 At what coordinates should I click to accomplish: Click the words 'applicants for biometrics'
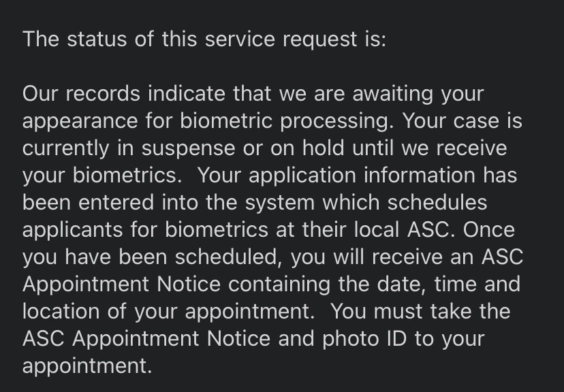coord(145,230)
